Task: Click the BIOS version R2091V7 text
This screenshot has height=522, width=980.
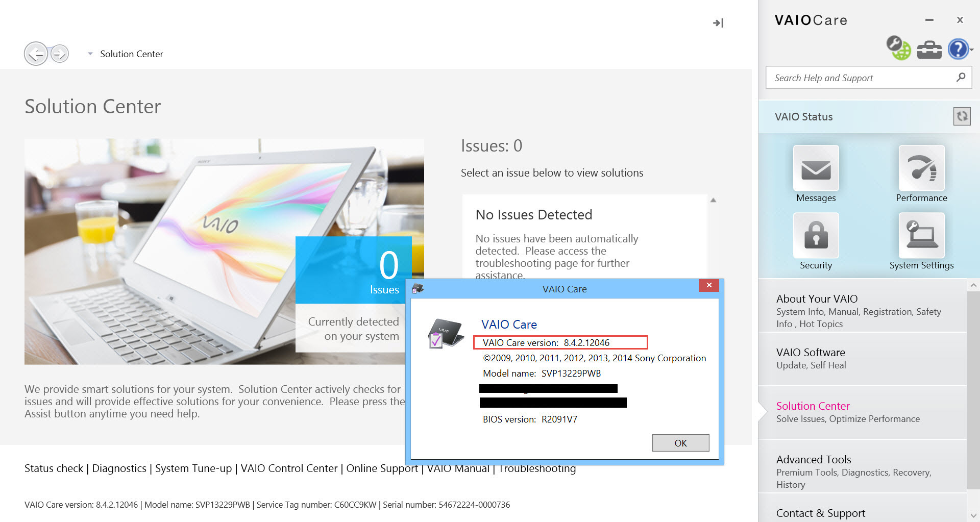Action: coord(530,419)
